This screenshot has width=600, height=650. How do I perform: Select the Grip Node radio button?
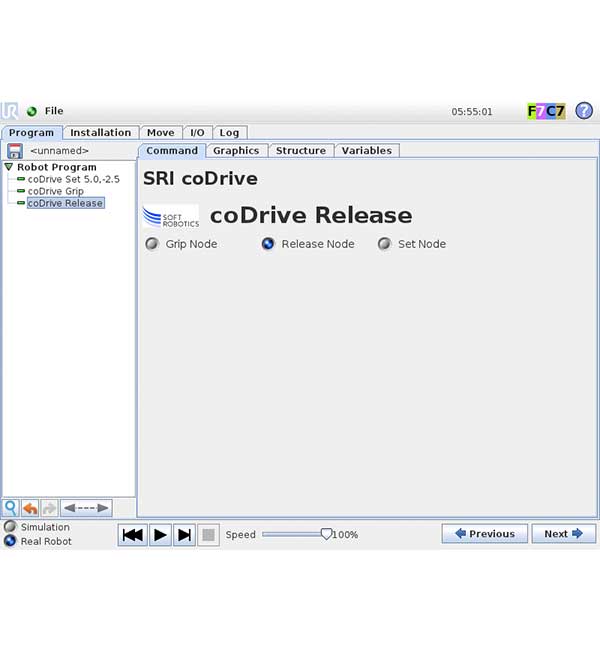tap(152, 244)
